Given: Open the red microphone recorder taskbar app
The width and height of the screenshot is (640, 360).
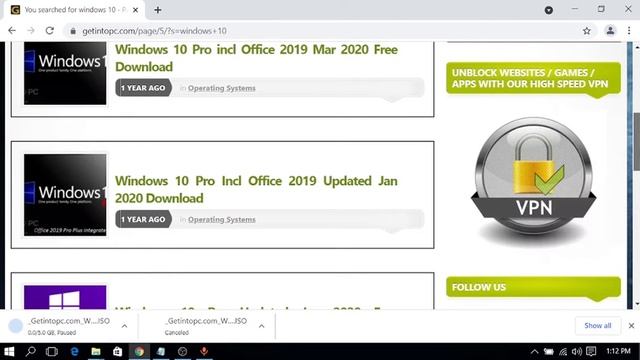Looking at the screenshot, I should pyautogui.click(x=204, y=351).
